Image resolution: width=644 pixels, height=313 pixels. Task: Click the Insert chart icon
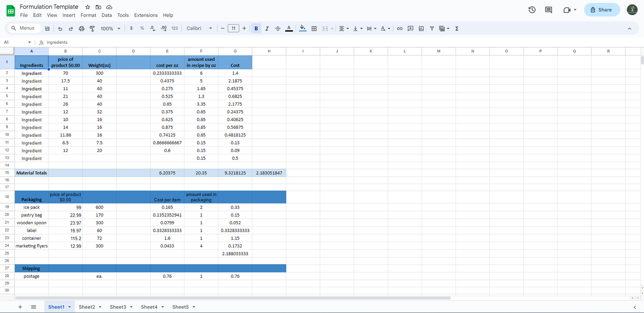pyautogui.click(x=421, y=29)
